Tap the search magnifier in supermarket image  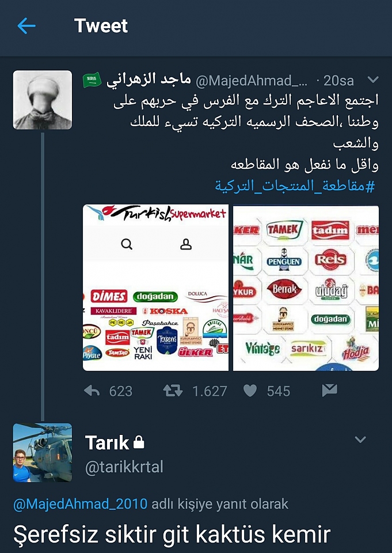click(127, 244)
